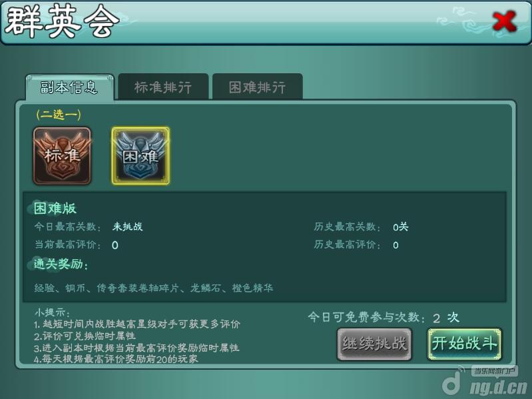
Task: Click the 历史最高评价 label
Action: point(348,244)
